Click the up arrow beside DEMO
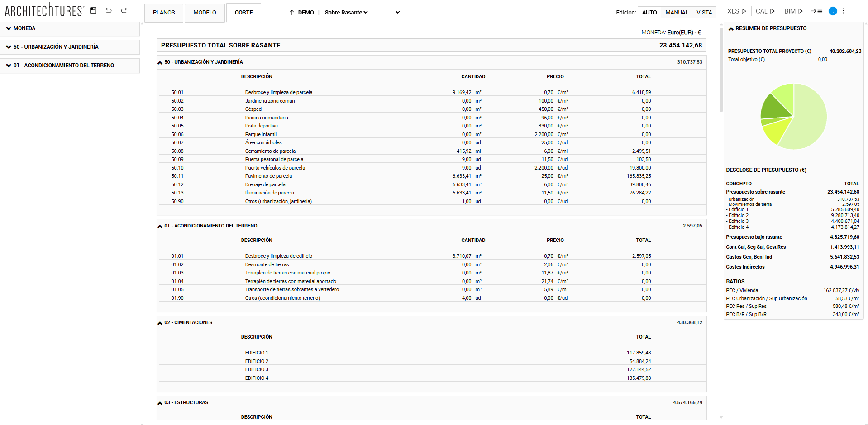This screenshot has width=868, height=425. coord(292,13)
